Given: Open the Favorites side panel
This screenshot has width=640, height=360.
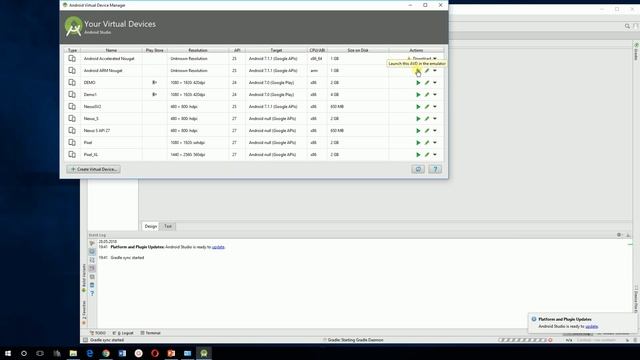Looking at the screenshot, I should tap(84, 313).
